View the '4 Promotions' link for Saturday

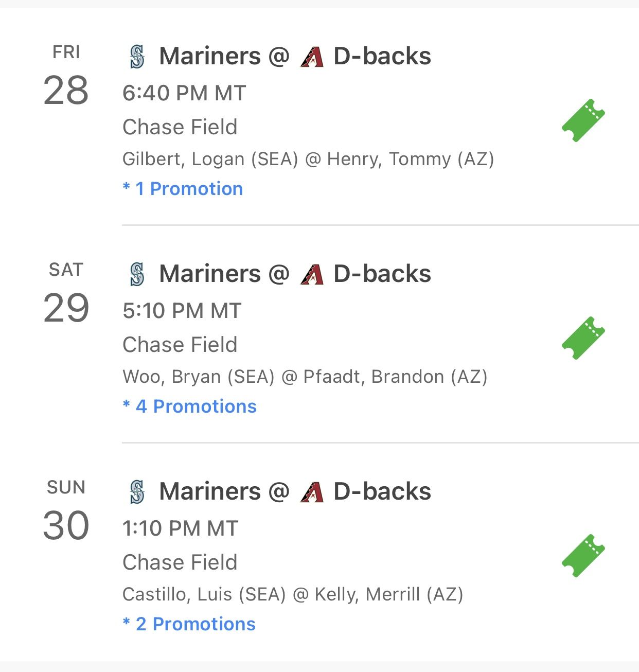pos(190,406)
